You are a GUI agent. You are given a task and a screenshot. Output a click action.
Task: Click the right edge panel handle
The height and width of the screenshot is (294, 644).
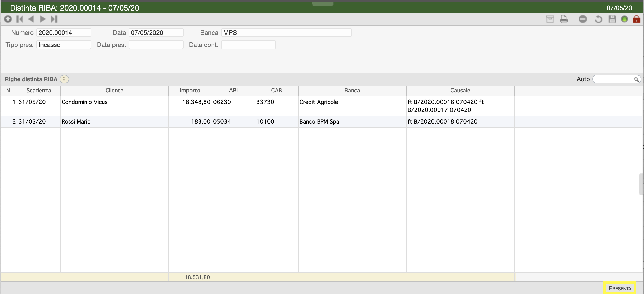click(x=641, y=184)
